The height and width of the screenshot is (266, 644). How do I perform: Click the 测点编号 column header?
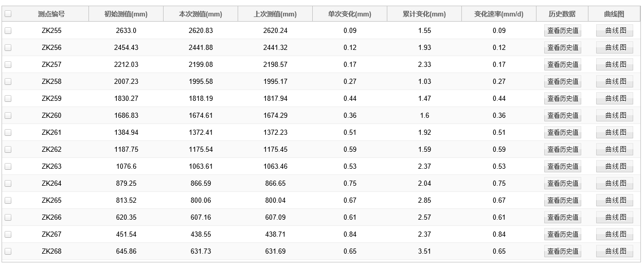click(x=51, y=14)
